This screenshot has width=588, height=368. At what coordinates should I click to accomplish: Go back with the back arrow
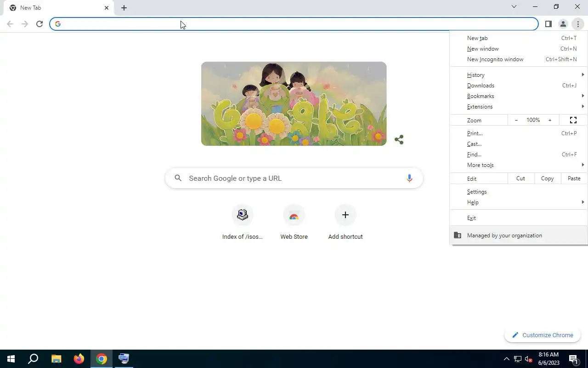coord(10,24)
